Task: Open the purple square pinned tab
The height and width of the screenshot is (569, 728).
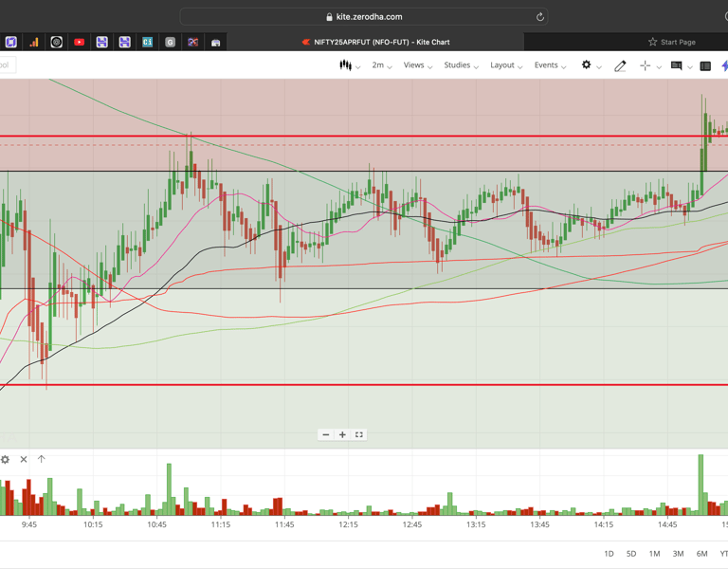Action: 11,43
